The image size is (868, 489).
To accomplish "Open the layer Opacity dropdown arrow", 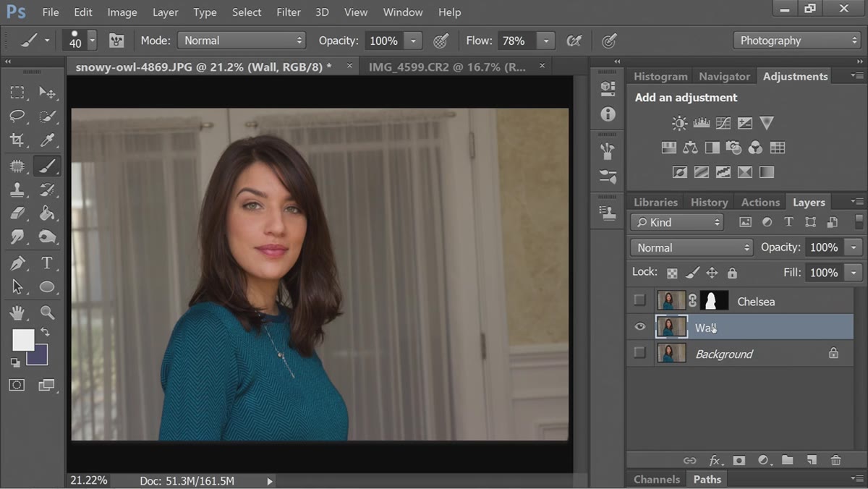I will pos(854,247).
